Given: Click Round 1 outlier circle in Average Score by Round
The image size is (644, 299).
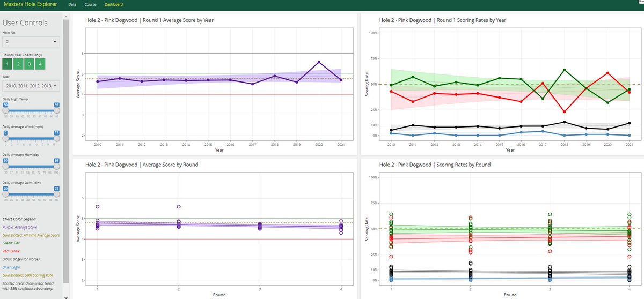Looking at the screenshot, I should click(98, 206).
